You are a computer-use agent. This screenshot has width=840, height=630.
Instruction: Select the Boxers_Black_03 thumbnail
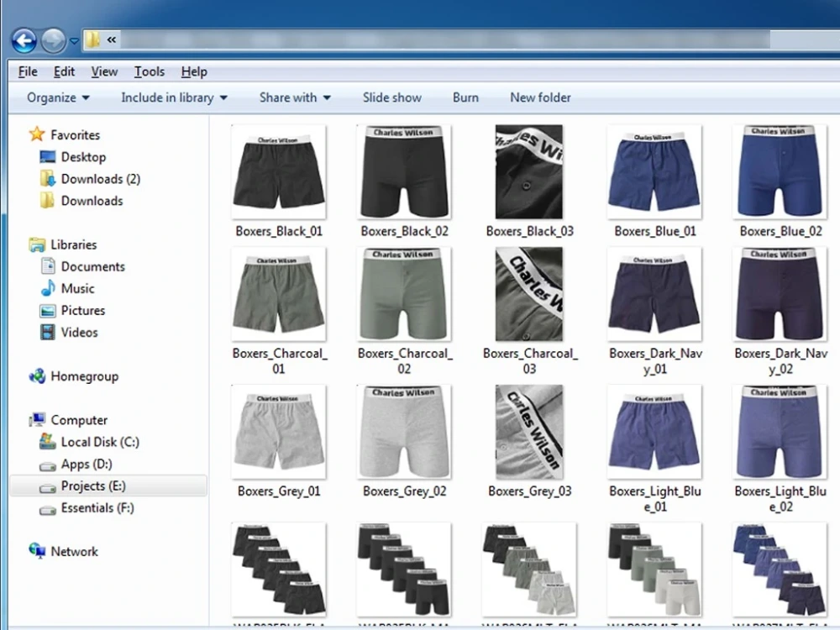tap(529, 171)
